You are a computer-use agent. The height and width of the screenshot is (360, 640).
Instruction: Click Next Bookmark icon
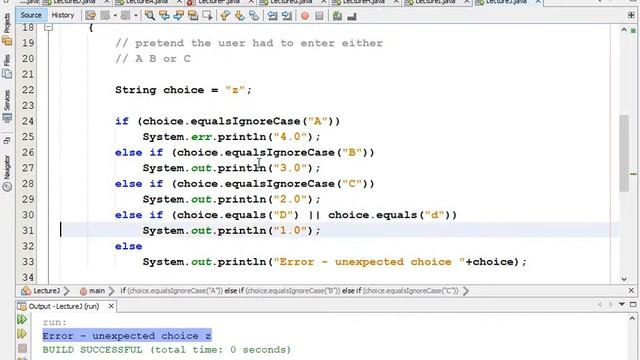tap(240, 16)
